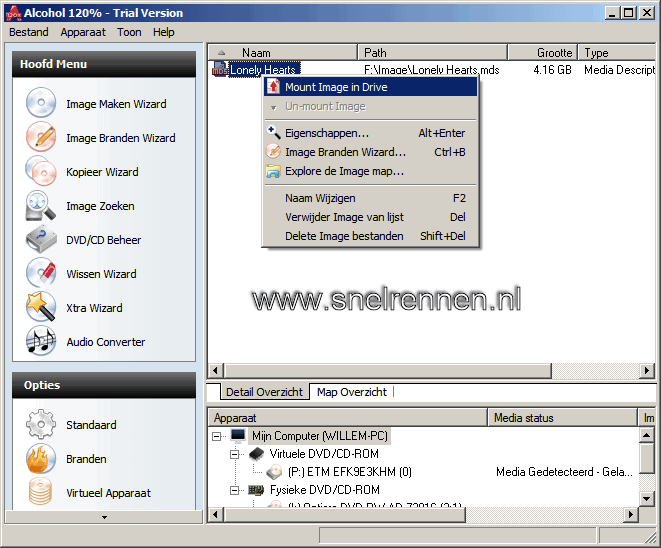
Task: Start Wissen Wizard eraser icon
Action: (40, 273)
